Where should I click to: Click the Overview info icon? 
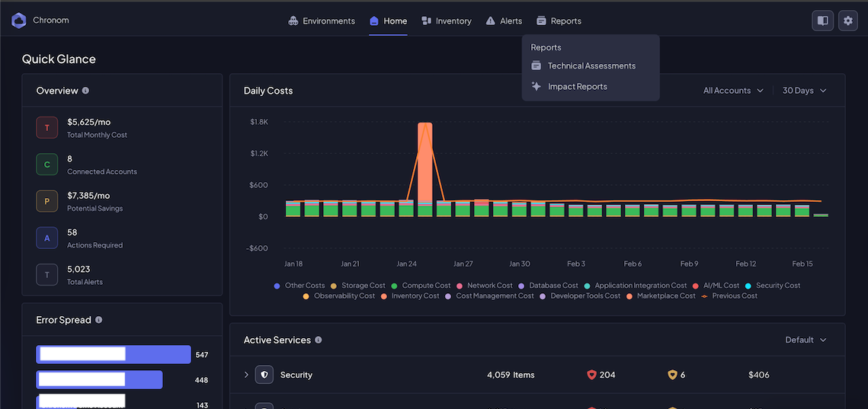[x=85, y=91]
